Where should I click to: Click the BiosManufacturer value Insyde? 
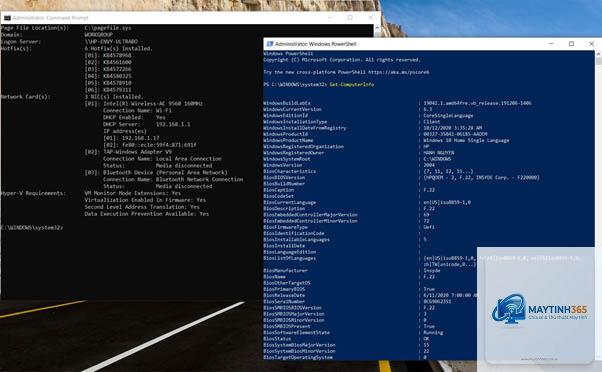(x=432, y=271)
